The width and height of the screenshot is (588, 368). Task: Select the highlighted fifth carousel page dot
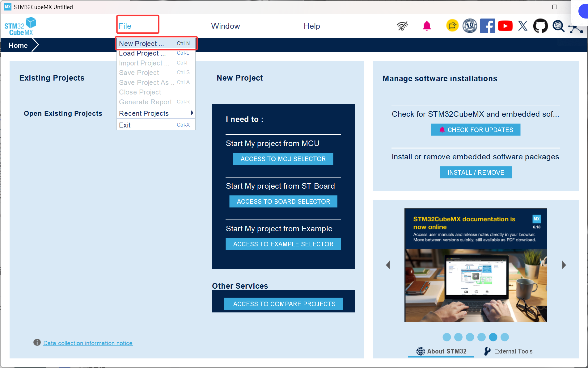click(x=493, y=337)
